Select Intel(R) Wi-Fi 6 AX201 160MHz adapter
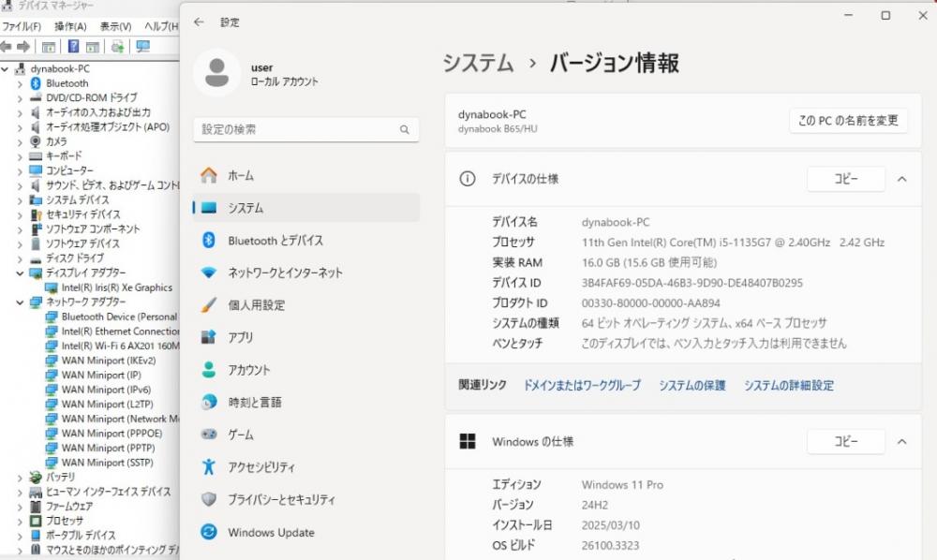 (120, 346)
